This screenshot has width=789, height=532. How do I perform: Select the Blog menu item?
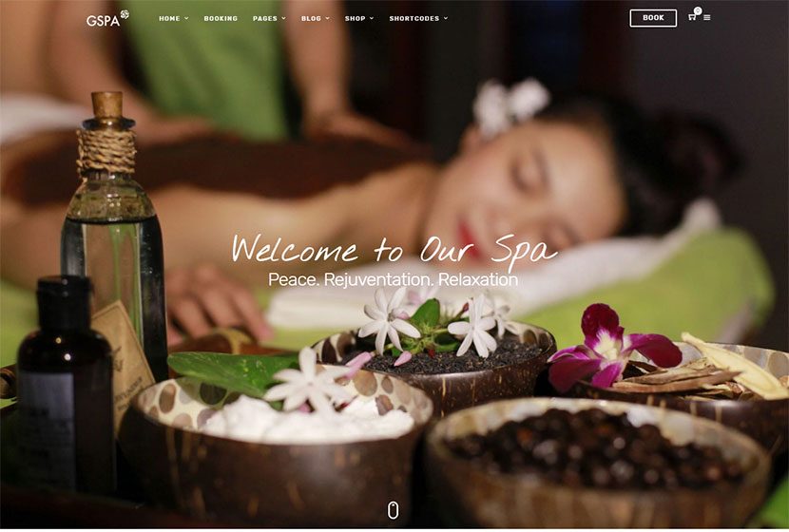[311, 18]
